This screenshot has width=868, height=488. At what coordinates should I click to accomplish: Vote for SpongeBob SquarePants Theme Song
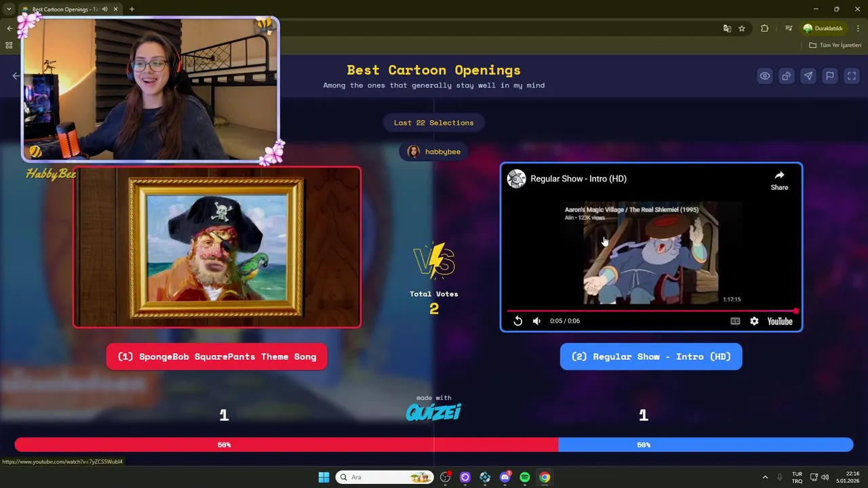(x=216, y=357)
